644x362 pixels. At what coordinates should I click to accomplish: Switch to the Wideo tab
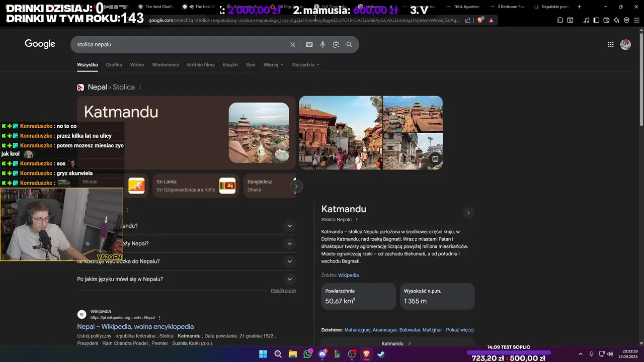pos(137,65)
